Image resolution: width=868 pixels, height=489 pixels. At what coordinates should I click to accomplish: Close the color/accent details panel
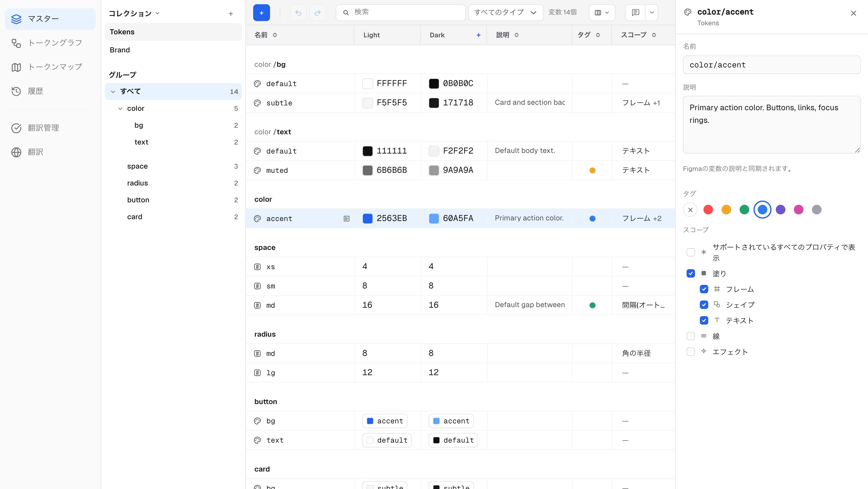pos(854,13)
